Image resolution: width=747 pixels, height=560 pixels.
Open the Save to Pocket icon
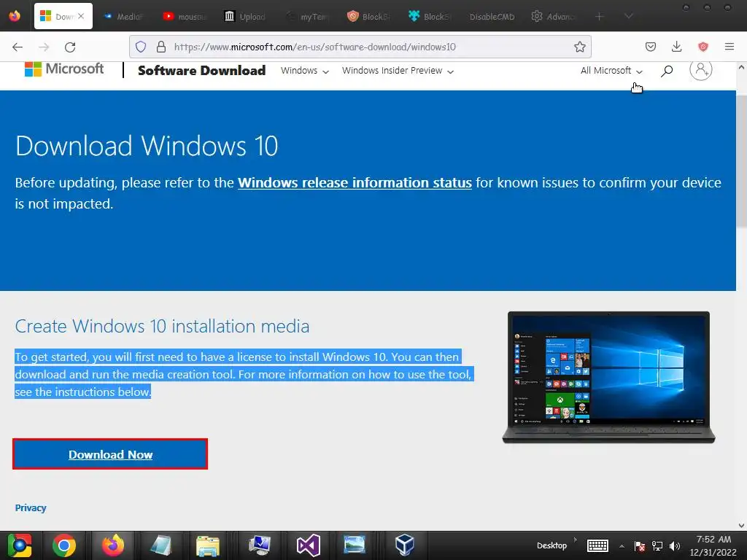pyautogui.click(x=650, y=47)
